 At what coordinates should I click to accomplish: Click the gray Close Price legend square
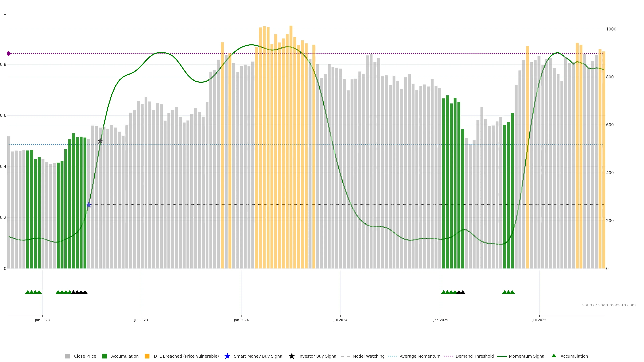click(x=67, y=356)
